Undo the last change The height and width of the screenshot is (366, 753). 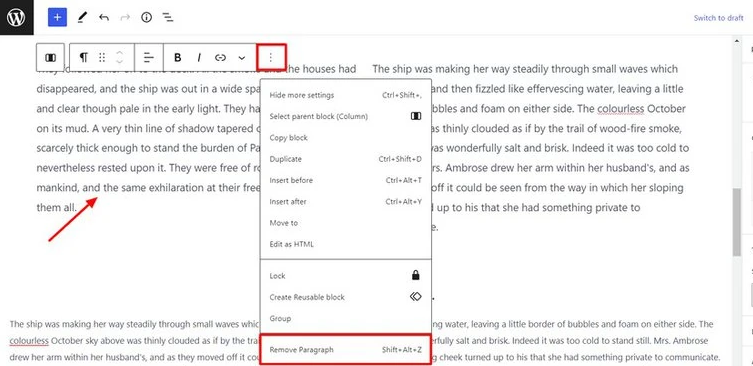[x=104, y=18]
